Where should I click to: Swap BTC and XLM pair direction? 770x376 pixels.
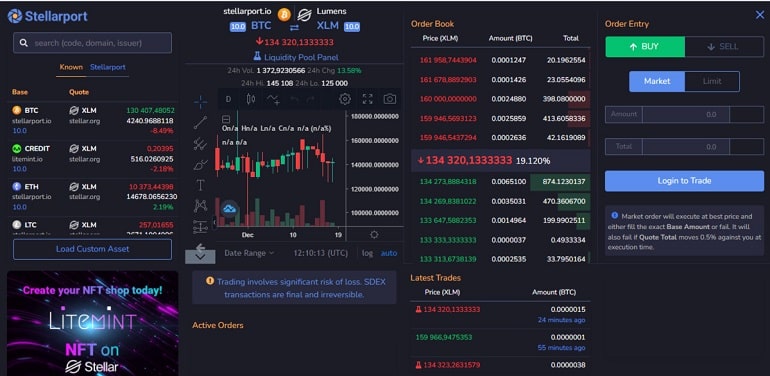click(294, 27)
